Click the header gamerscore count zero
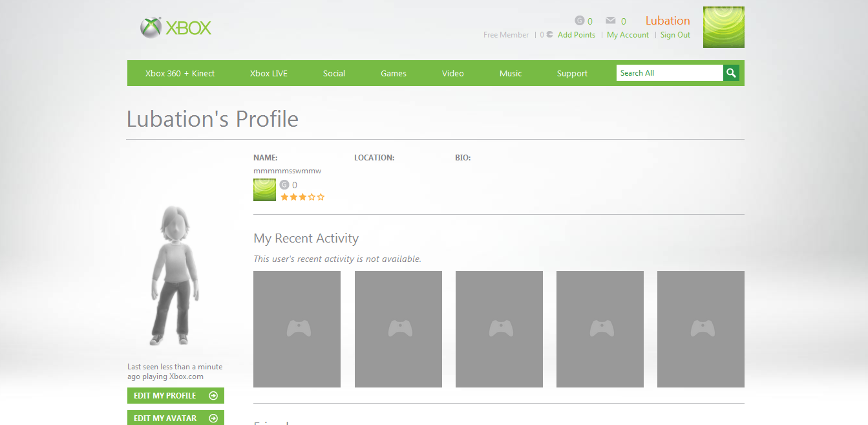The height and width of the screenshot is (425, 868). pyautogui.click(x=590, y=21)
